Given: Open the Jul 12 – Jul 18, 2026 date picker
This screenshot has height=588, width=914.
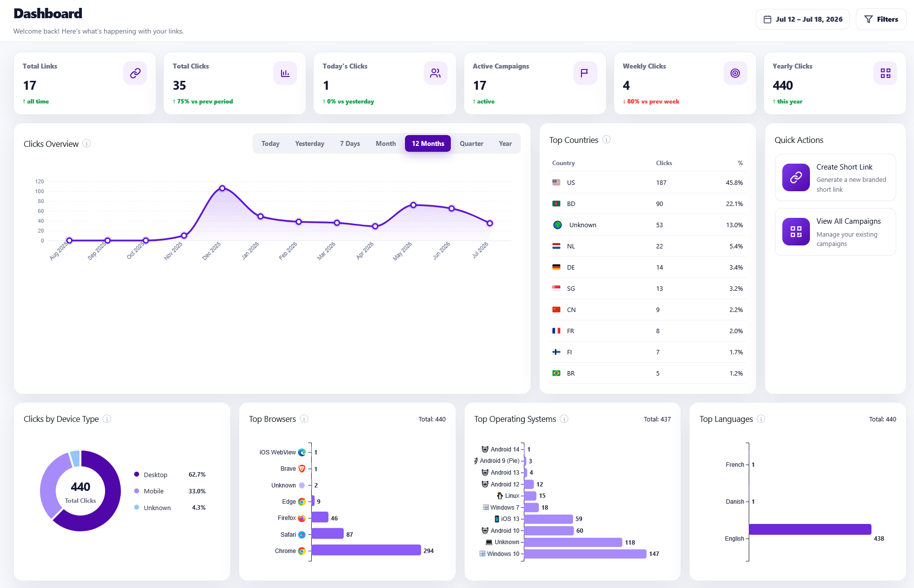Looking at the screenshot, I should click(803, 19).
